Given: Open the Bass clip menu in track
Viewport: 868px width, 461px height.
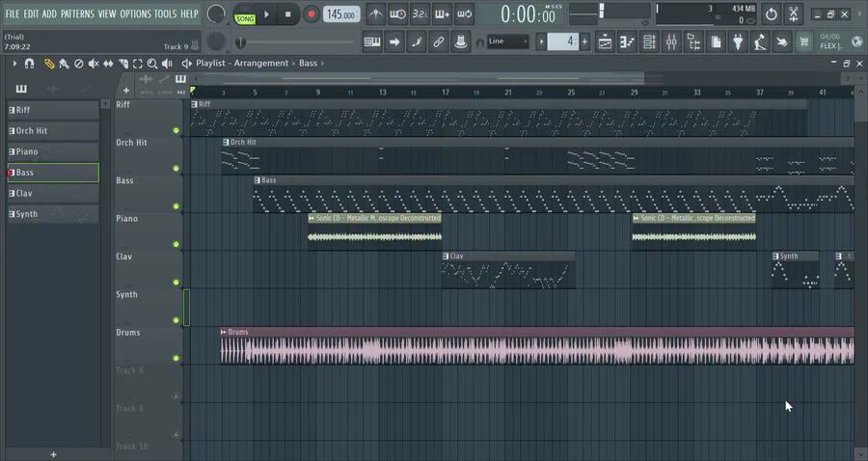Looking at the screenshot, I should (x=257, y=180).
